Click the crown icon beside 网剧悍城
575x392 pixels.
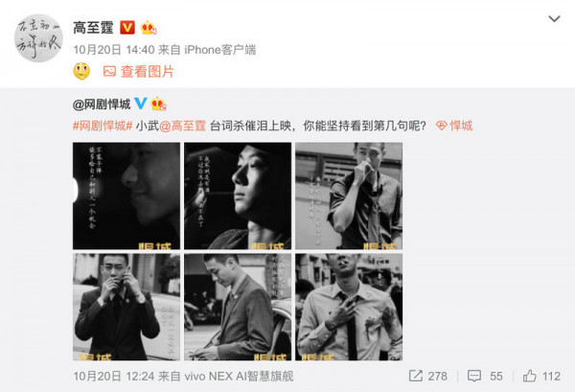click(158, 104)
